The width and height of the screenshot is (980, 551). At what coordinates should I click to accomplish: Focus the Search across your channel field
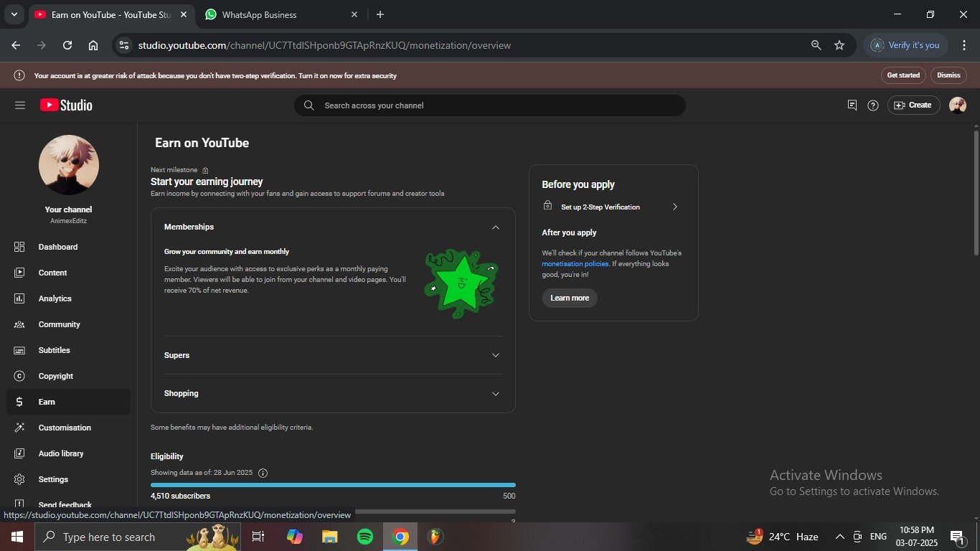490,105
